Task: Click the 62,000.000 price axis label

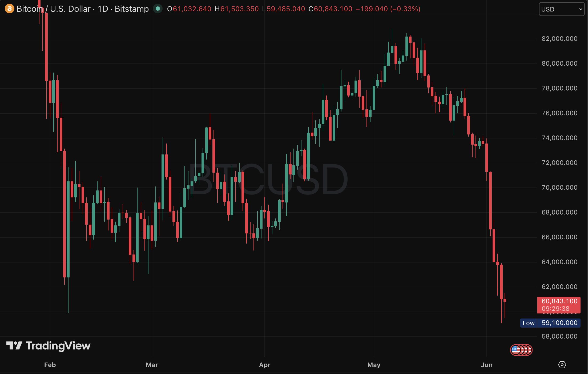Action: click(x=559, y=287)
